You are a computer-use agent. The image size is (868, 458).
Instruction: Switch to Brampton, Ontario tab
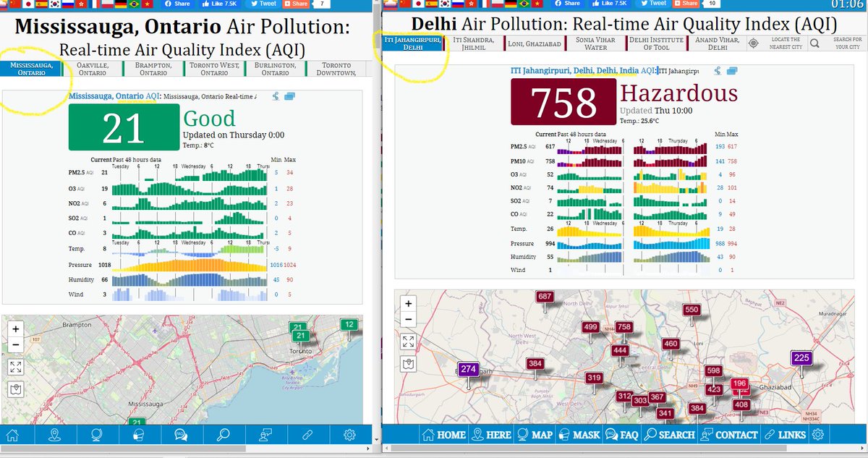tap(153, 69)
